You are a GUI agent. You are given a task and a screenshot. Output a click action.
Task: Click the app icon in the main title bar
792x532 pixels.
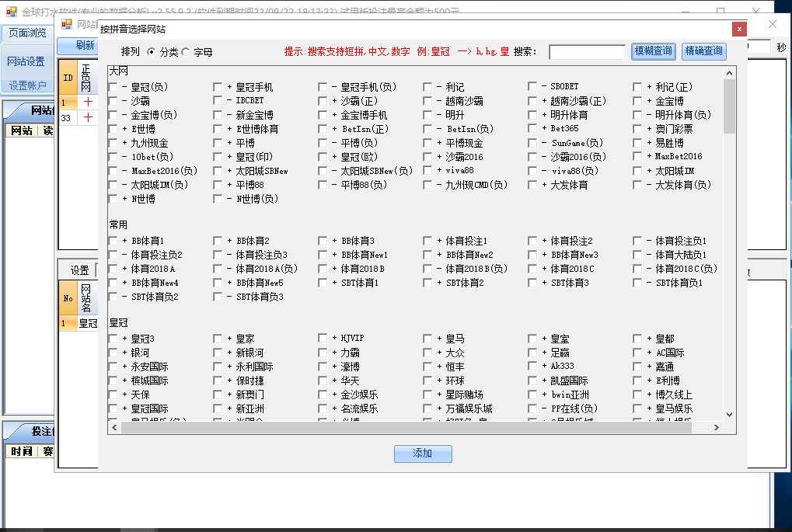(11, 11)
